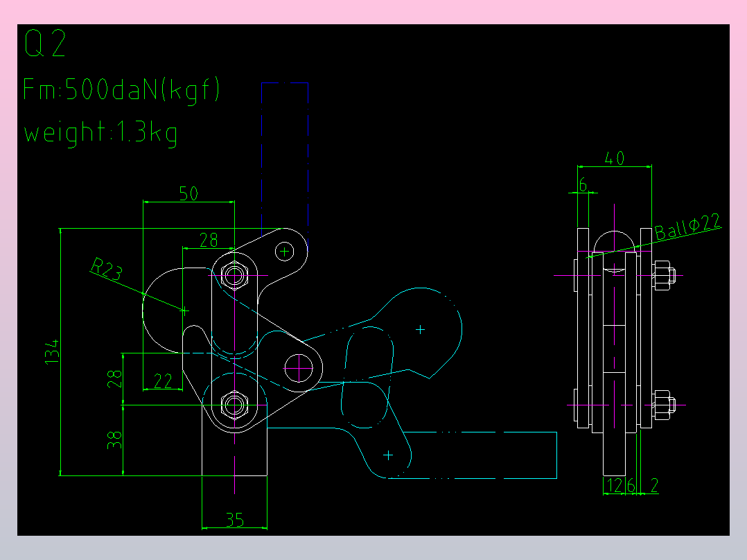Click the 50 dimension value

188,193
